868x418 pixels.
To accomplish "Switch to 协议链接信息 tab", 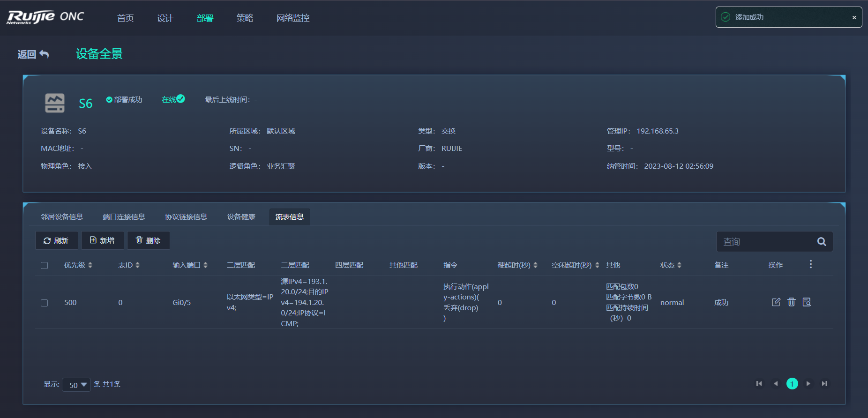I will [x=186, y=216].
